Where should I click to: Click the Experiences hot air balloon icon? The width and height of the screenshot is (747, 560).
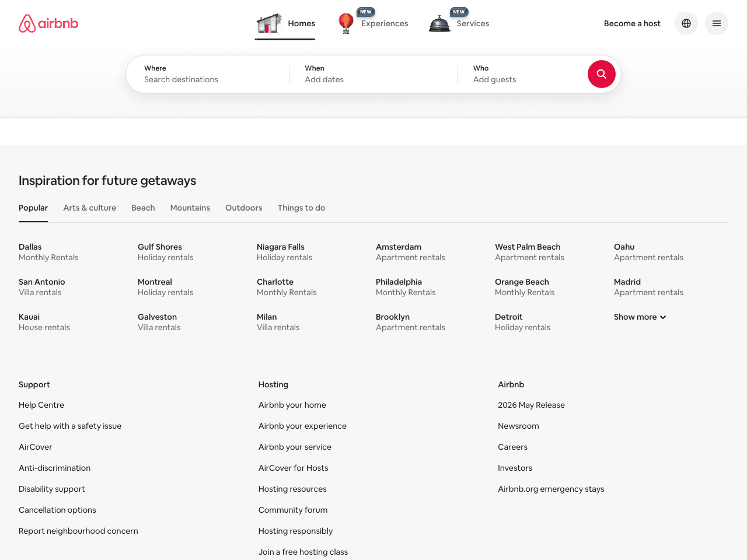(x=346, y=23)
